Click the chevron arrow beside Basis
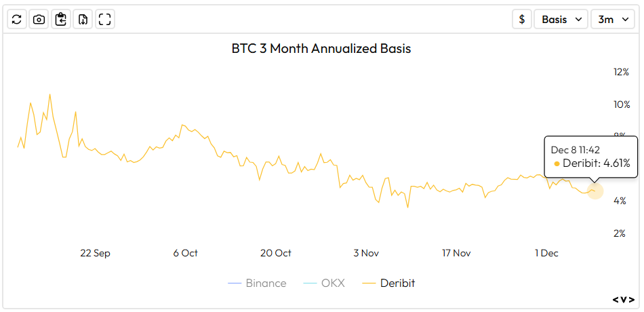Image resolution: width=644 pixels, height=312 pixels. click(578, 19)
